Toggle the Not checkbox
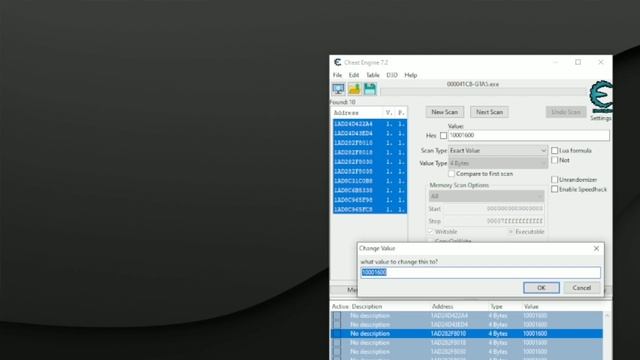640x360 pixels. [x=554, y=160]
